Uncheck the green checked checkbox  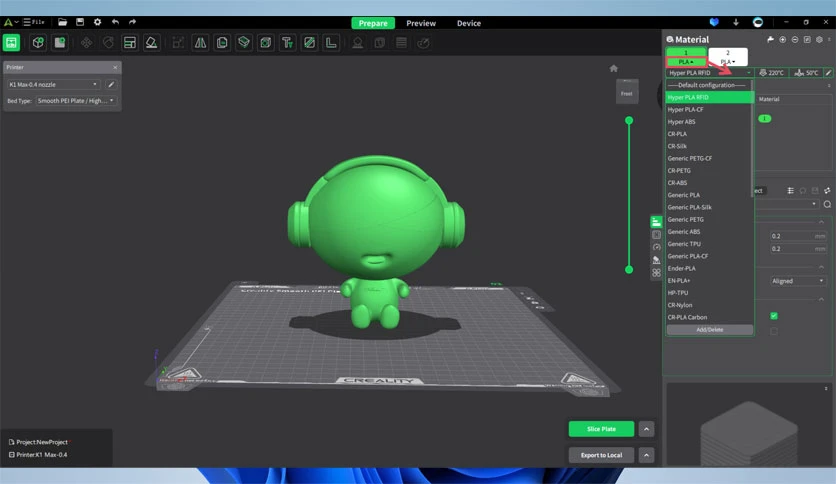click(774, 316)
